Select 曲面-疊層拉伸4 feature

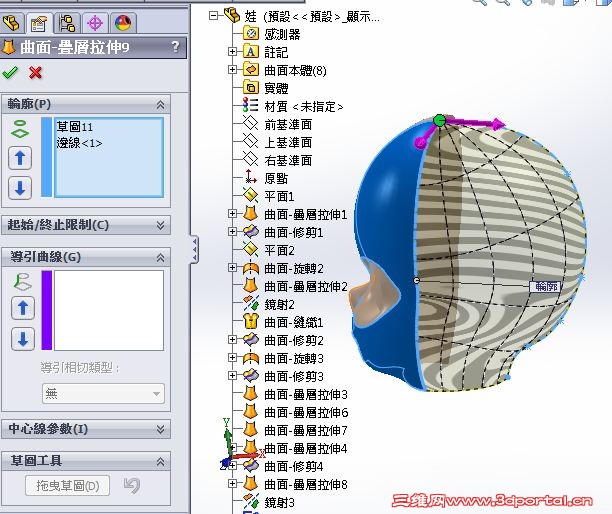(306, 448)
